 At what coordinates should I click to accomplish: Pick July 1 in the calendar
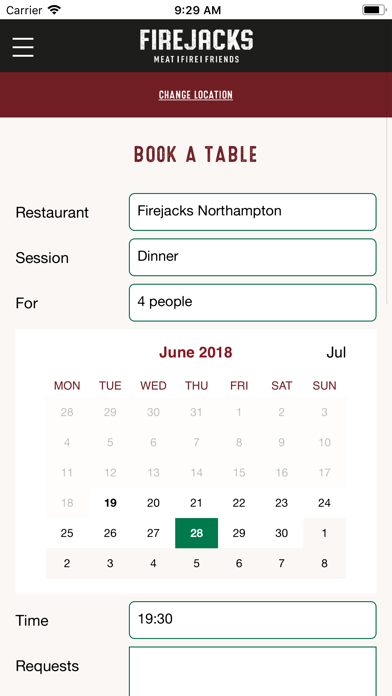325,533
